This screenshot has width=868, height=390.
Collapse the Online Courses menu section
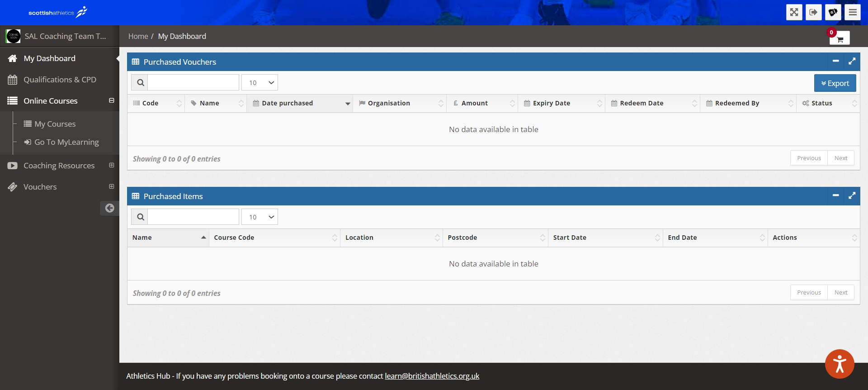(x=111, y=101)
